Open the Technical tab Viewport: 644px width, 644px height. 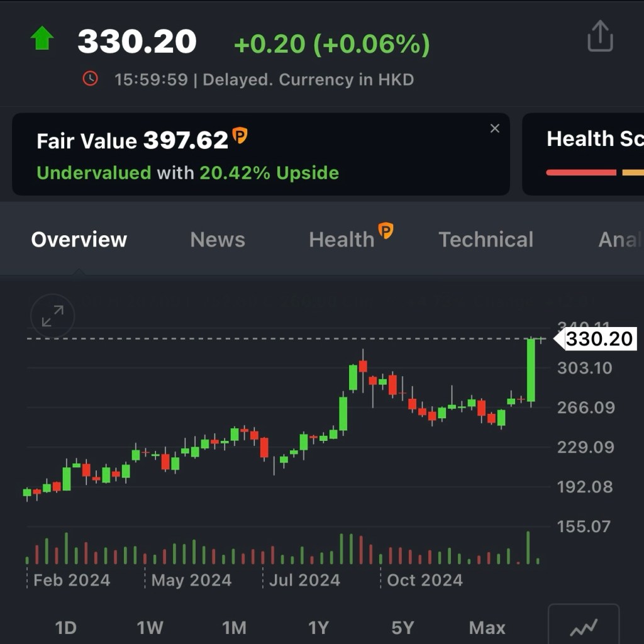[x=486, y=240]
